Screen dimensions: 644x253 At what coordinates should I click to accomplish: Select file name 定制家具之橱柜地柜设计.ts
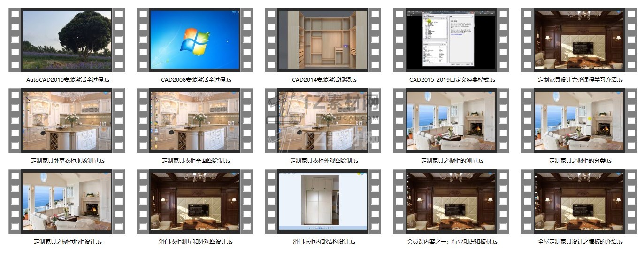pos(68,242)
